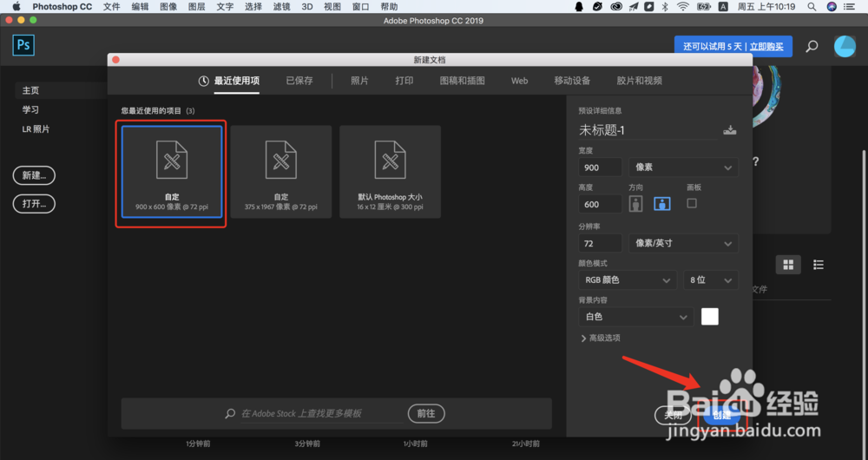Click white background color swatch
The height and width of the screenshot is (460, 868).
click(710, 317)
